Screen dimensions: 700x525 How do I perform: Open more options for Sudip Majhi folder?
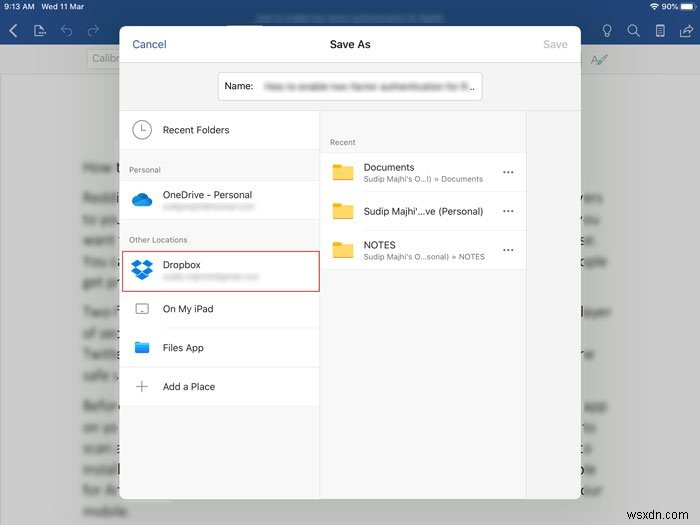click(508, 211)
